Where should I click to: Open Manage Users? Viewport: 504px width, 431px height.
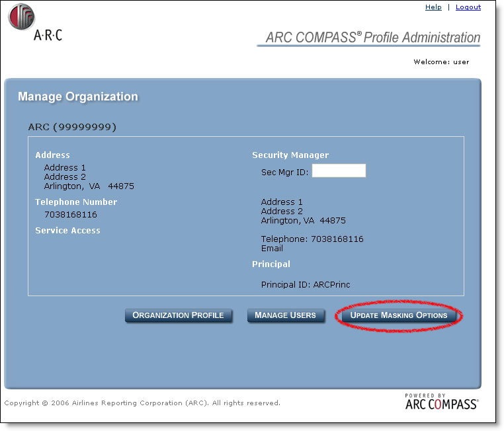(x=286, y=315)
